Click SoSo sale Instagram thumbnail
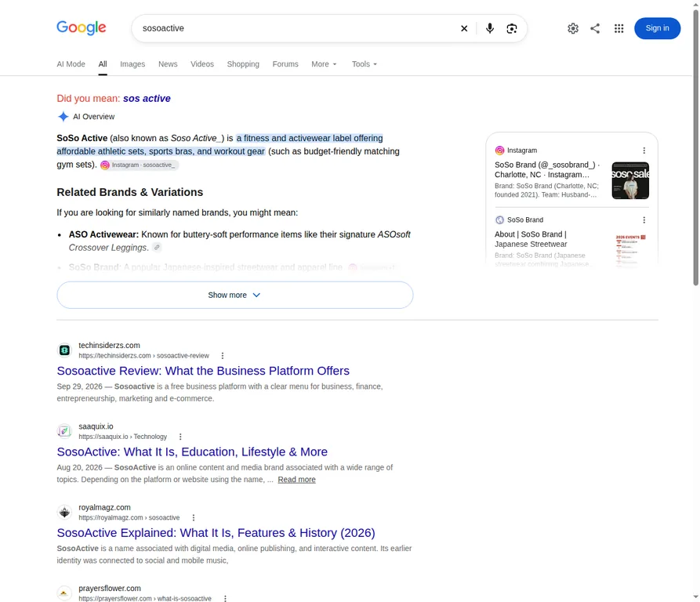 coord(630,180)
